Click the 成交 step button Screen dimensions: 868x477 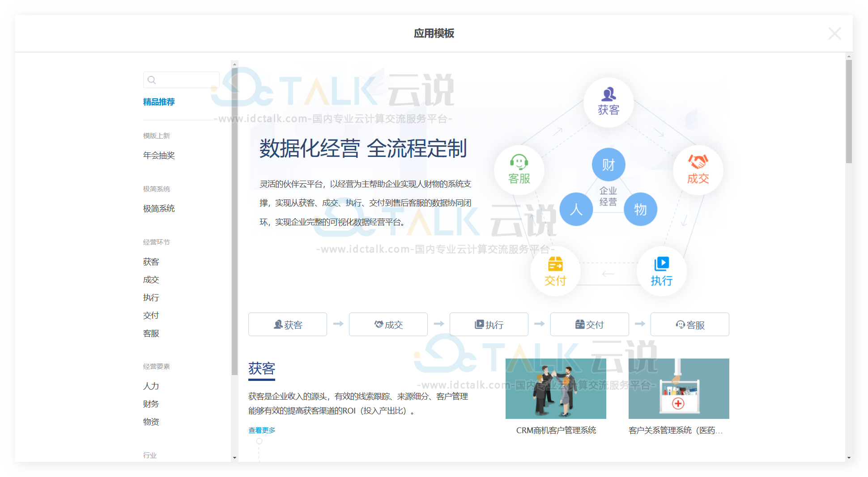point(388,325)
